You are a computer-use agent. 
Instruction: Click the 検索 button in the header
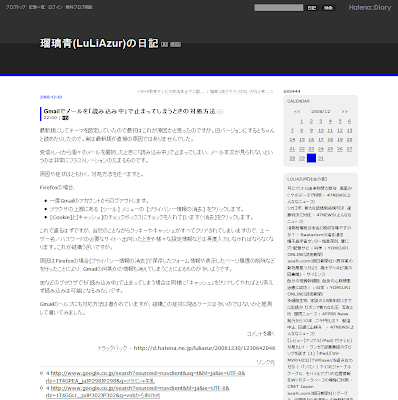point(328,8)
